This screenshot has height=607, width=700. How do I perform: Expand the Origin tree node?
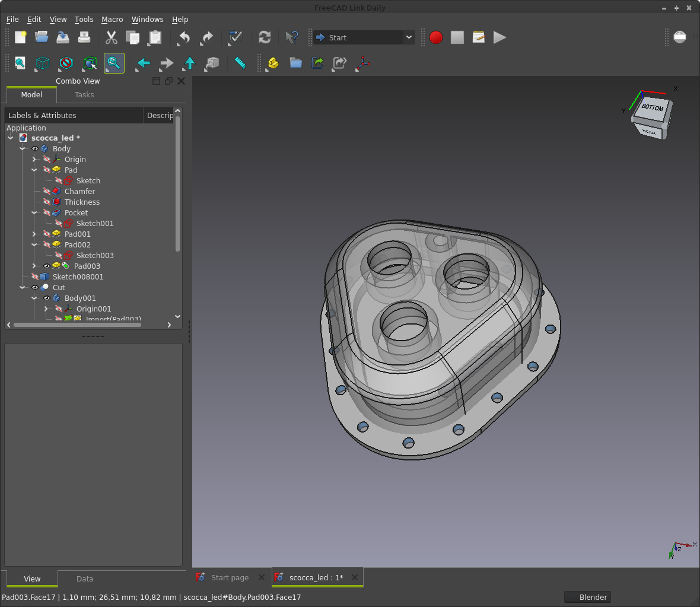point(34,160)
